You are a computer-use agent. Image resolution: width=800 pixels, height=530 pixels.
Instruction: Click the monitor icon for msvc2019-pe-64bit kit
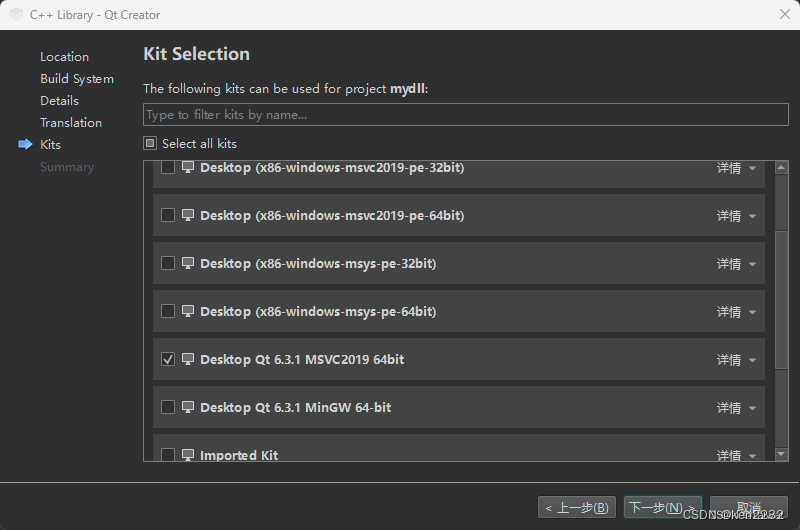pyautogui.click(x=188, y=215)
